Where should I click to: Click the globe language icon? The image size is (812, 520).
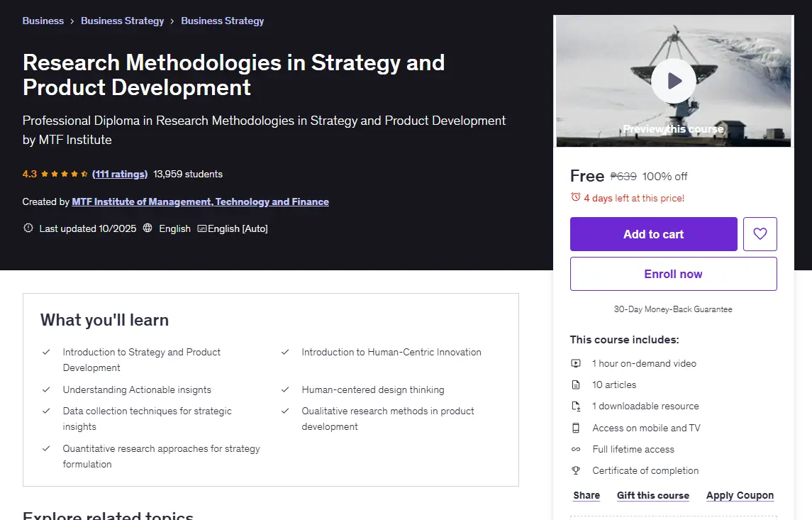[x=148, y=228]
